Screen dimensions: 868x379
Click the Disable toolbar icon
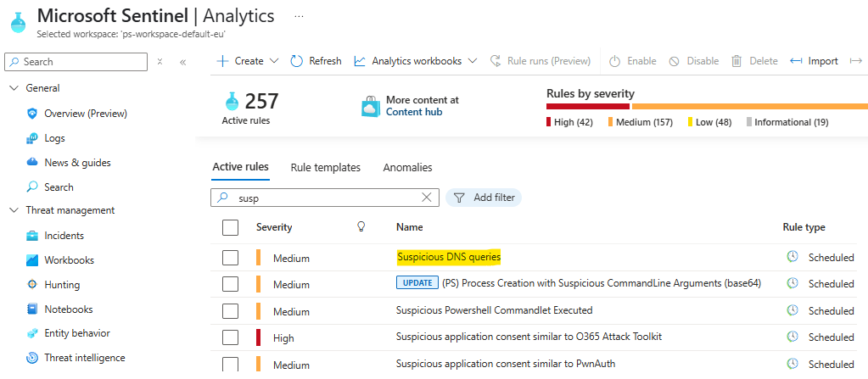pyautogui.click(x=674, y=61)
